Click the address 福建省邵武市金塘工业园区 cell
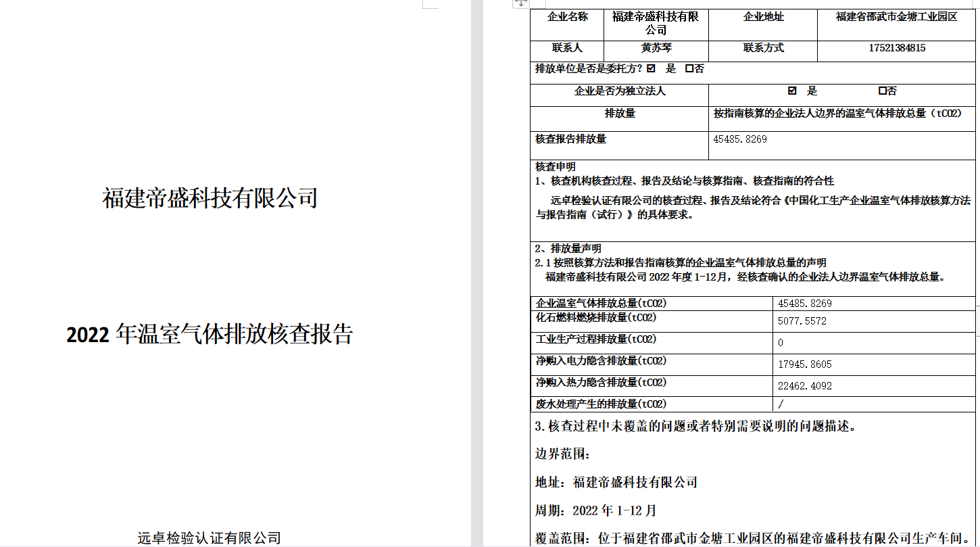Viewport: 980px width, 547px height. click(x=896, y=17)
